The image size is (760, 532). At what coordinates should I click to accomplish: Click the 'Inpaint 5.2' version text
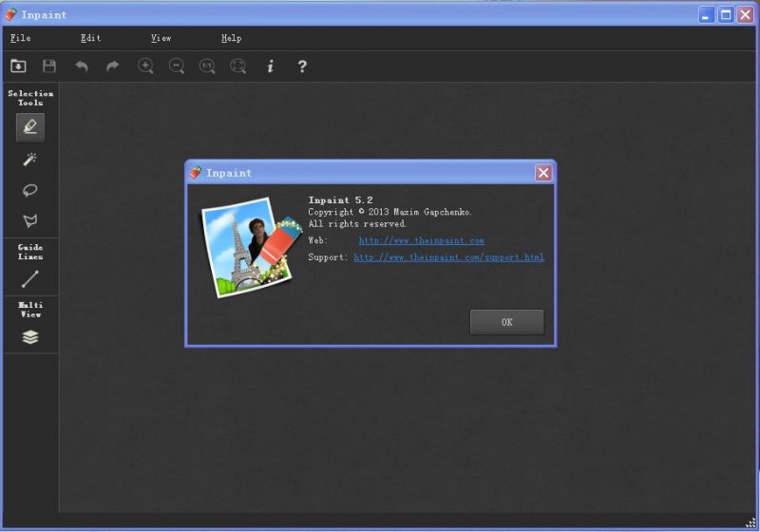point(340,200)
